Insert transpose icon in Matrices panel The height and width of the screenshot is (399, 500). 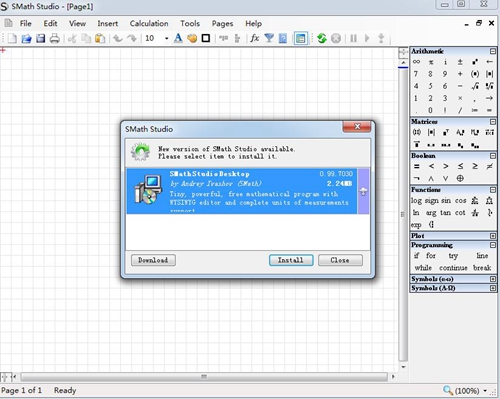[446, 132]
